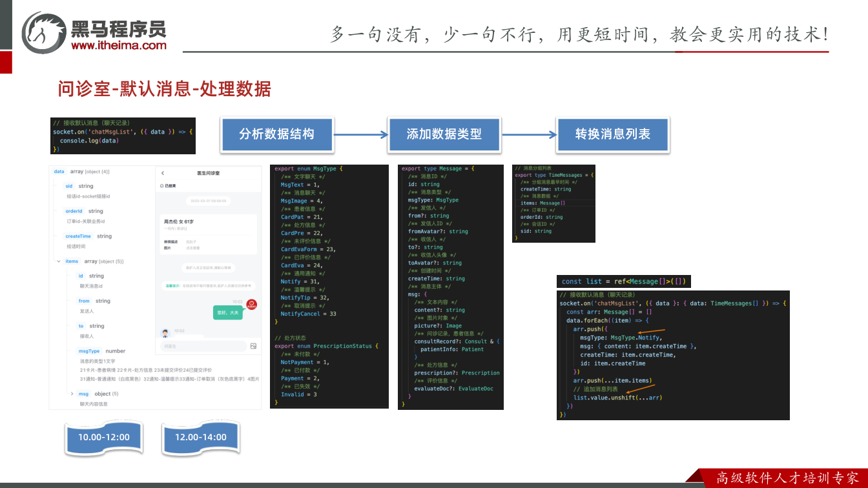Image resolution: width=868 pixels, height=488 pixels.
Task: Click the green 您好，大夫 message bubble
Action: 228,312
